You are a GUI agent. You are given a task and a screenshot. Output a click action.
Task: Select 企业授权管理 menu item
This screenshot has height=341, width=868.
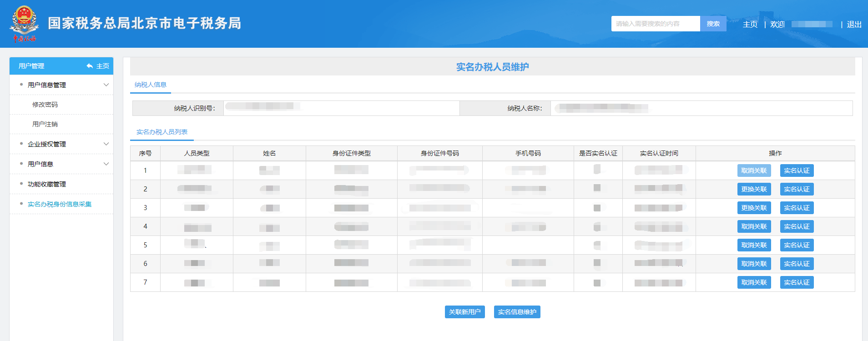47,144
